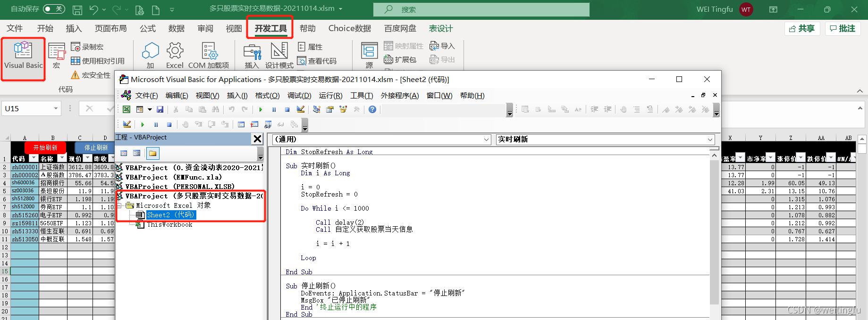Save the workbook from VBA toolbar
The height and width of the screenshot is (320, 868).
pyautogui.click(x=160, y=109)
